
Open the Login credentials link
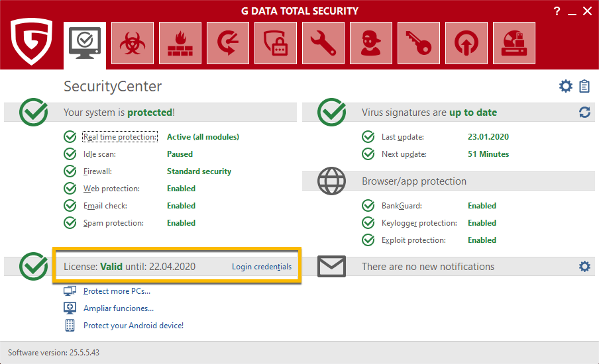coord(262,267)
